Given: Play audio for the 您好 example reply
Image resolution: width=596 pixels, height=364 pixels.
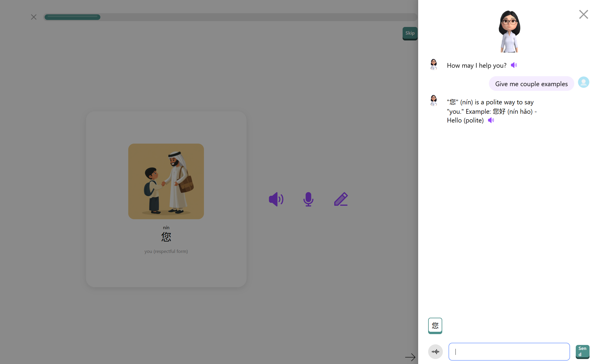Looking at the screenshot, I should (491, 120).
